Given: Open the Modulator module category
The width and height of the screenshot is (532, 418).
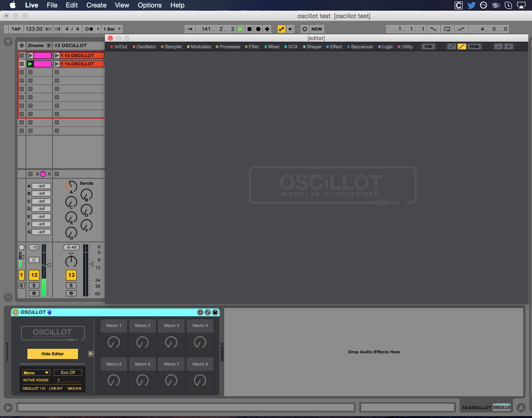Looking at the screenshot, I should (x=199, y=46).
